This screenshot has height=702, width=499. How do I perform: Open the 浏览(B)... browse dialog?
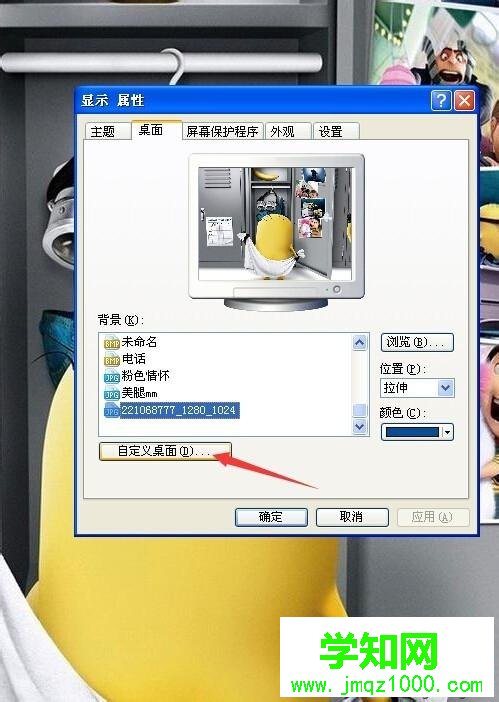pyautogui.click(x=417, y=342)
